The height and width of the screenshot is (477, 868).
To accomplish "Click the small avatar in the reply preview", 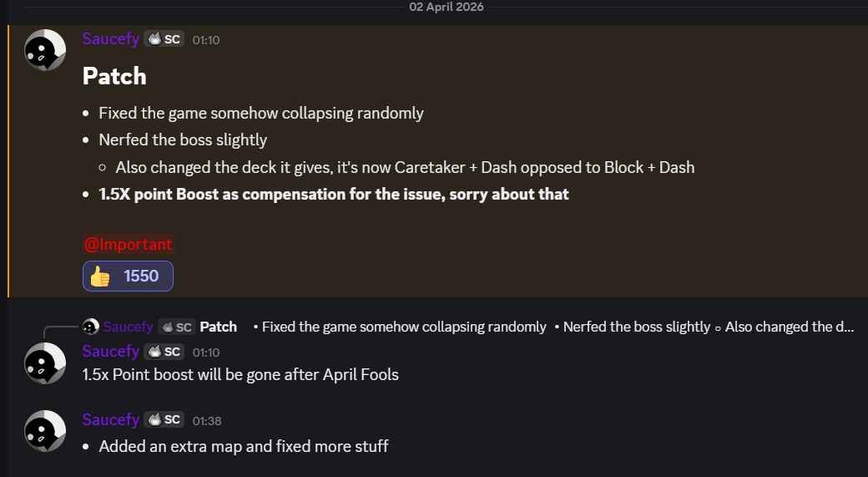I will pyautogui.click(x=91, y=327).
